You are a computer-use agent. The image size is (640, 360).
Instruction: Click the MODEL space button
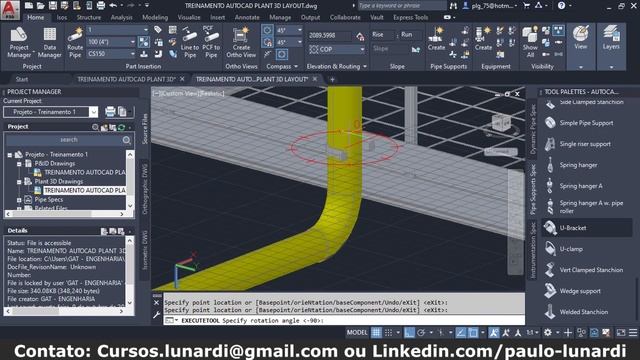click(357, 333)
